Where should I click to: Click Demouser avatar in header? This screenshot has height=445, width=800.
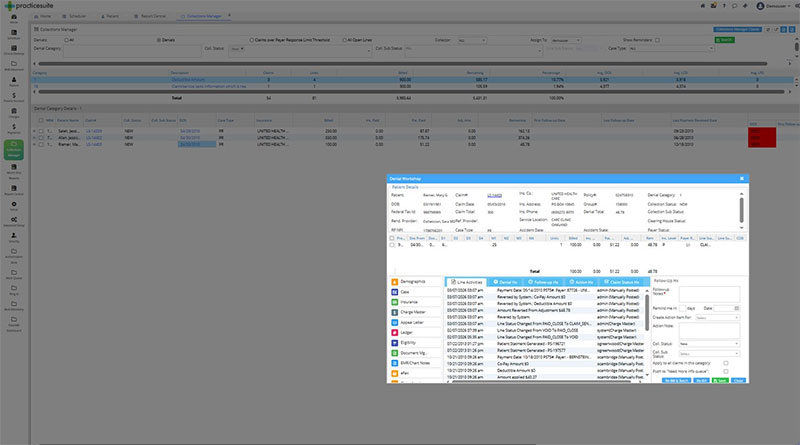[760, 6]
